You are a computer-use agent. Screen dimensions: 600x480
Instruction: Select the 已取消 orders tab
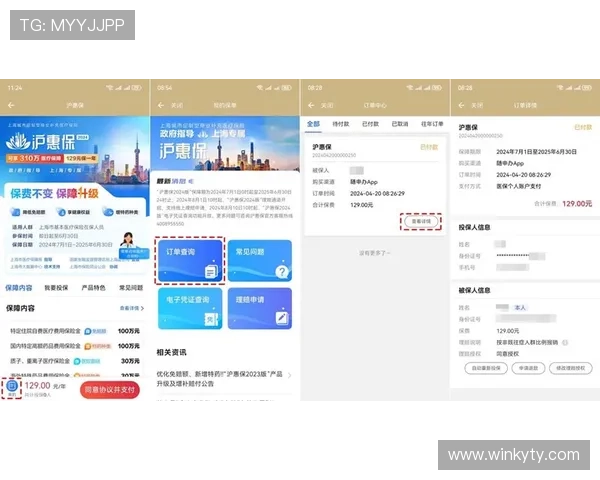[399, 124]
